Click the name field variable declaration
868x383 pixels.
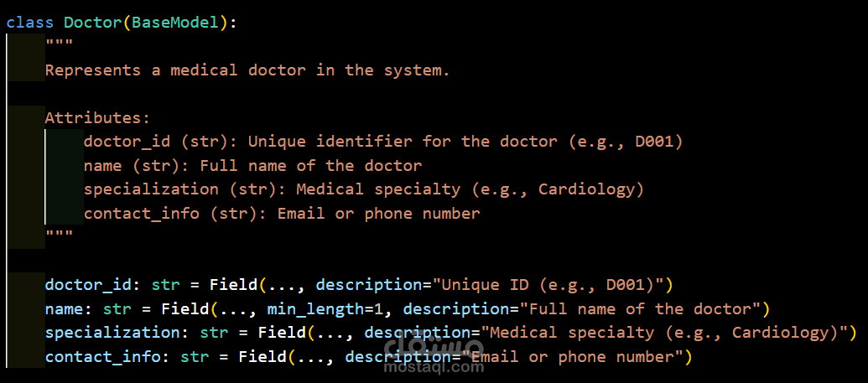64,309
